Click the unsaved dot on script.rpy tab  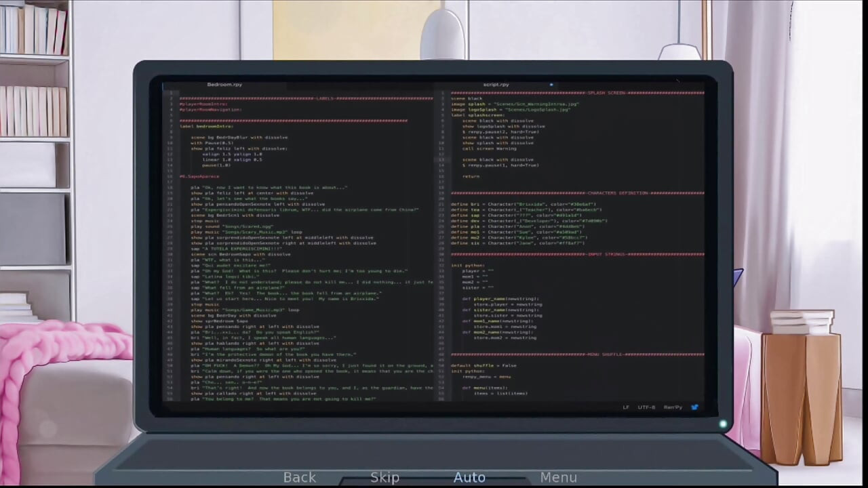[x=551, y=85]
